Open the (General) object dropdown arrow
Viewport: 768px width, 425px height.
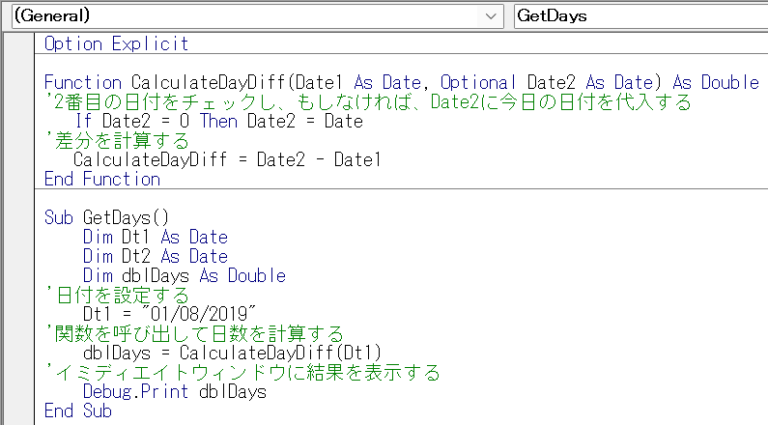(x=491, y=16)
